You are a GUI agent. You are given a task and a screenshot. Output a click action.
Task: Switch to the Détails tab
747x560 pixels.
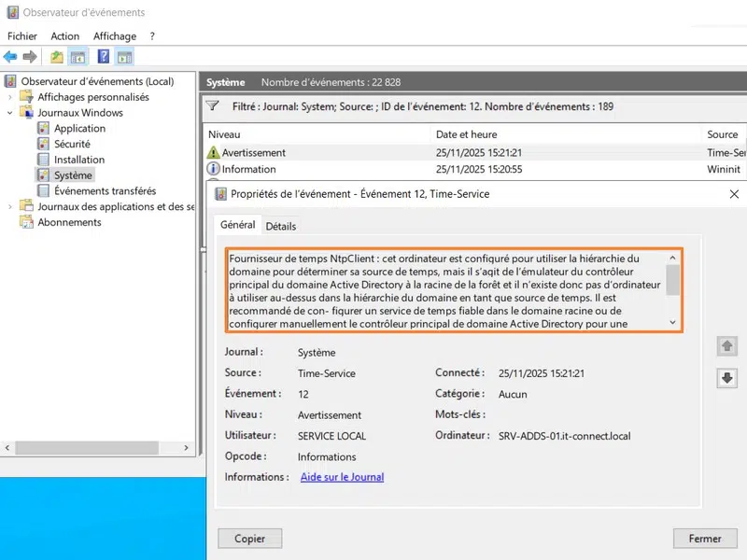point(281,226)
